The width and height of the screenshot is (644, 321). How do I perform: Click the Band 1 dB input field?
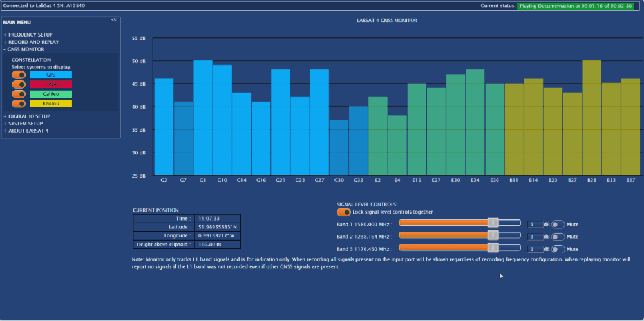[535, 225]
